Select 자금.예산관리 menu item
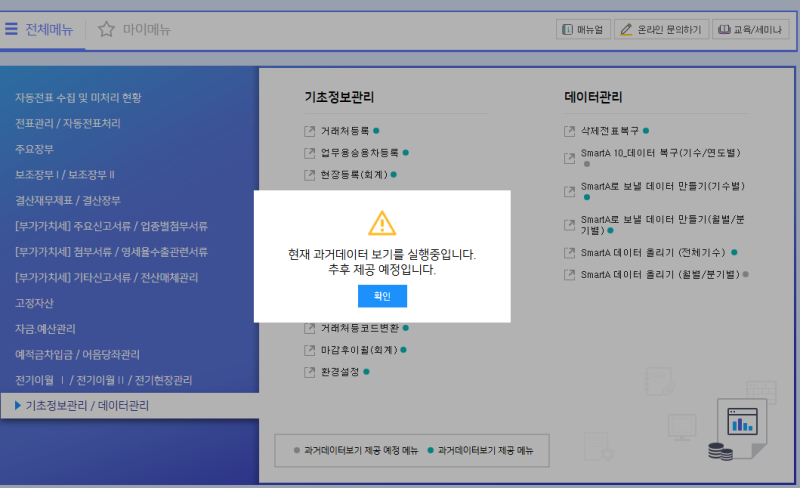The width and height of the screenshot is (800, 488). [45, 329]
